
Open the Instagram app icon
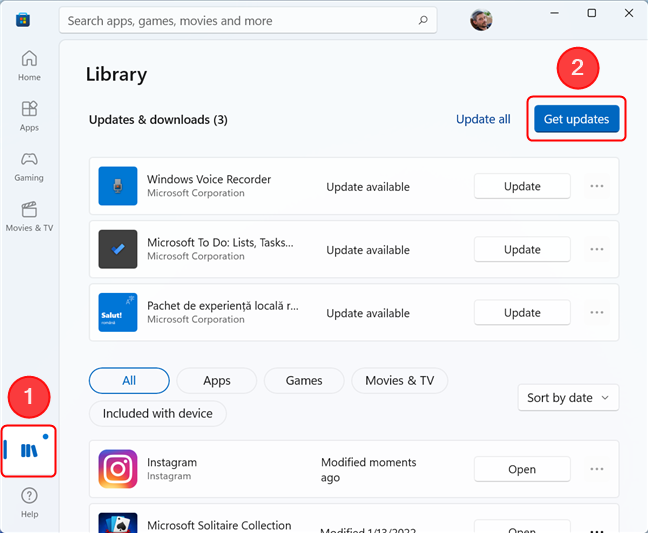[118, 469]
